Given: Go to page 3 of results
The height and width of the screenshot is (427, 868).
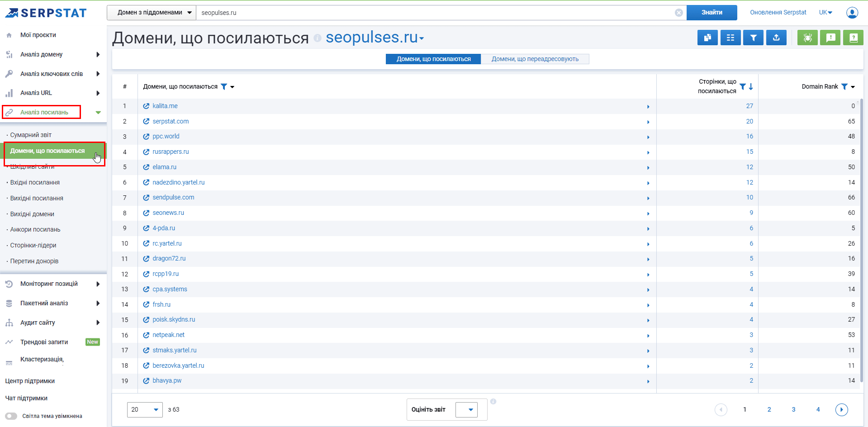Looking at the screenshot, I should click(x=793, y=409).
